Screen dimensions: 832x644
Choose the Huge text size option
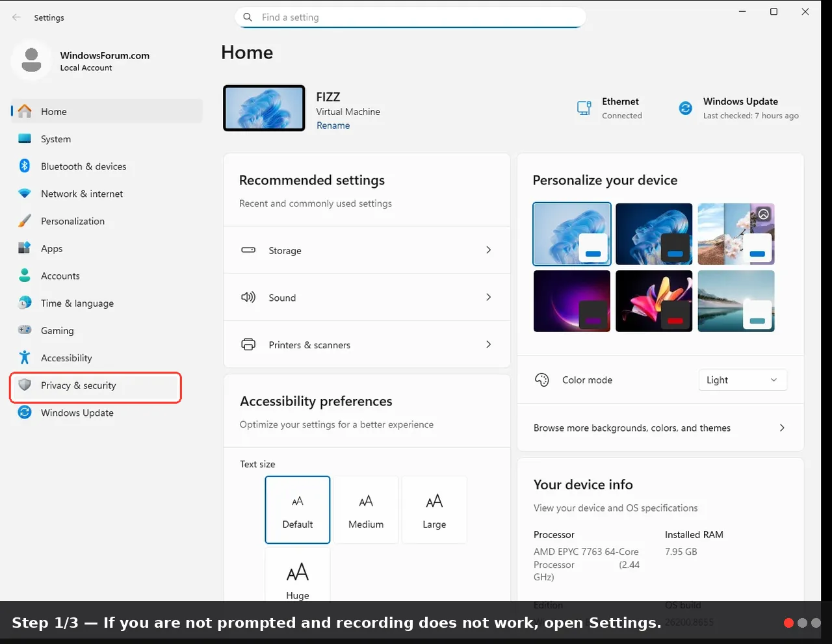[298, 576]
